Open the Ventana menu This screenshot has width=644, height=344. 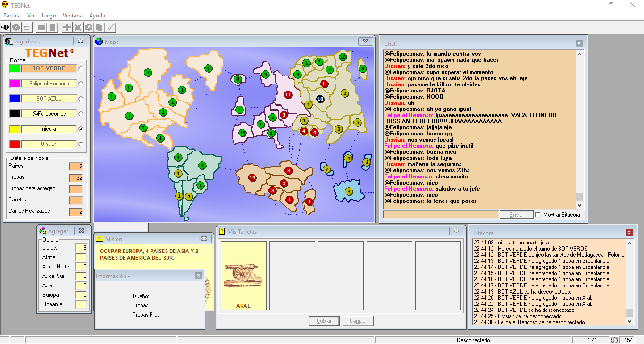72,16
